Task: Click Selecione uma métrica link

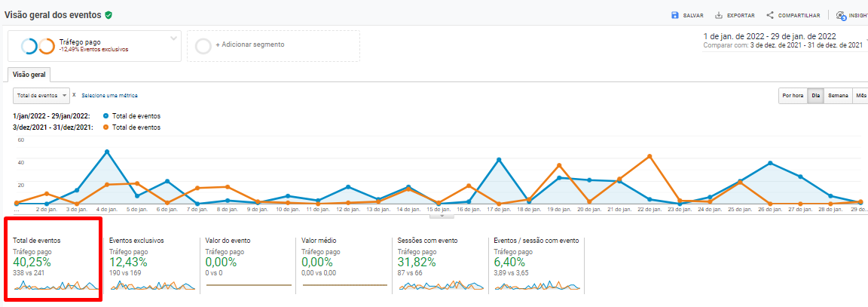Action: [x=110, y=96]
